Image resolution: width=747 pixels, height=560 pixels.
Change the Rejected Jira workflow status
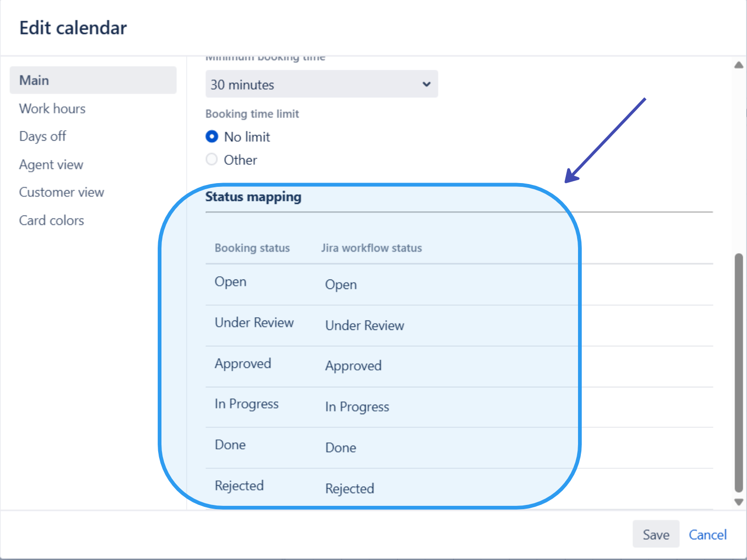click(350, 489)
